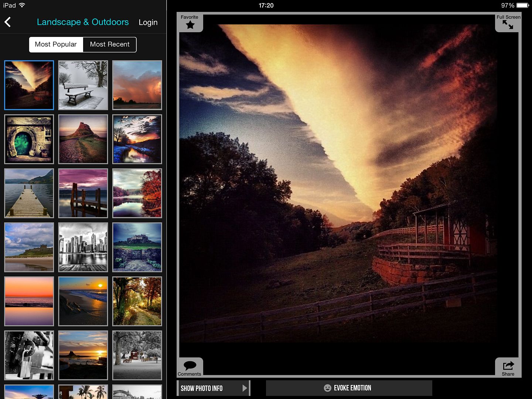
Task: Open the Login link
Action: (148, 23)
